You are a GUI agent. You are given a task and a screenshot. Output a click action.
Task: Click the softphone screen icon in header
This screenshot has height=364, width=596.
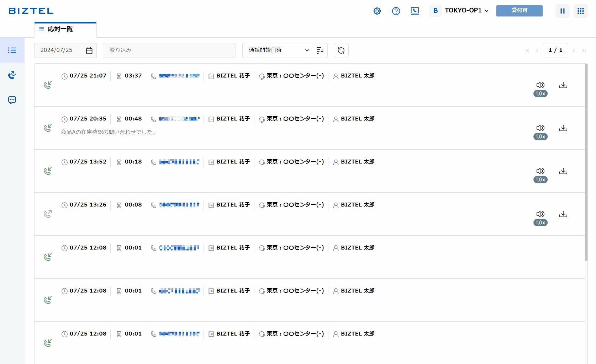coord(415,11)
